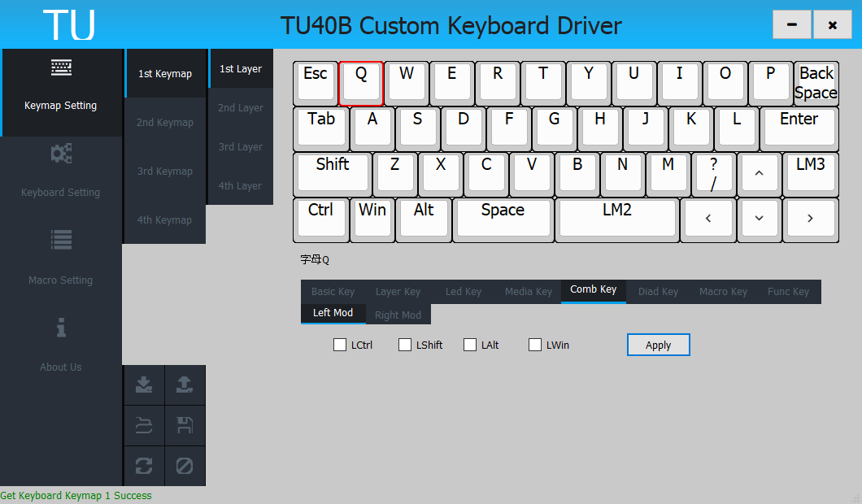Show the Media Key tab
The width and height of the screenshot is (862, 504).
click(529, 292)
